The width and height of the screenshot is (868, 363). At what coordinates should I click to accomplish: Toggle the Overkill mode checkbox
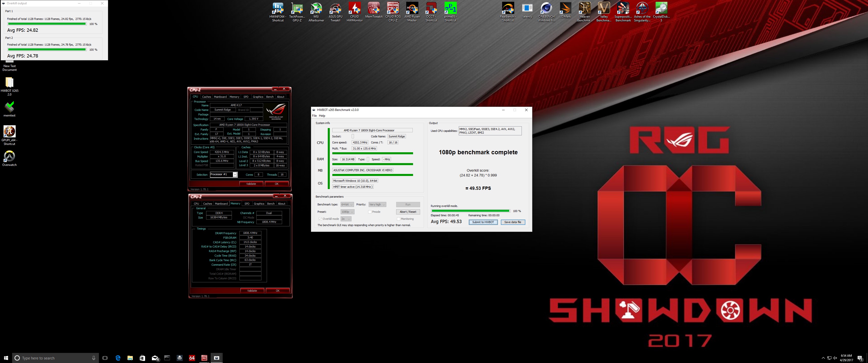point(320,219)
